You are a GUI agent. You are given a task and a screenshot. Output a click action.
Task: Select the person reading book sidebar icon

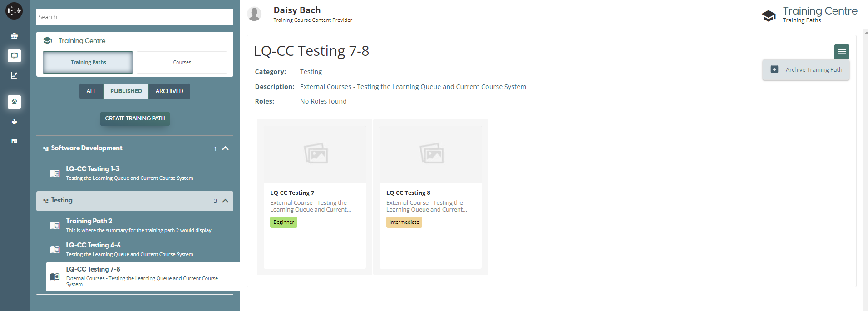tap(15, 122)
